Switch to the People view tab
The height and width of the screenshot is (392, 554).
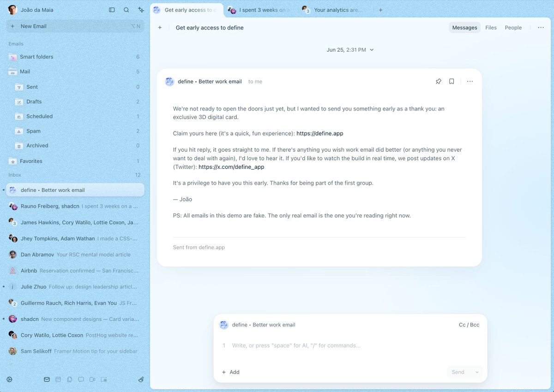513,28
